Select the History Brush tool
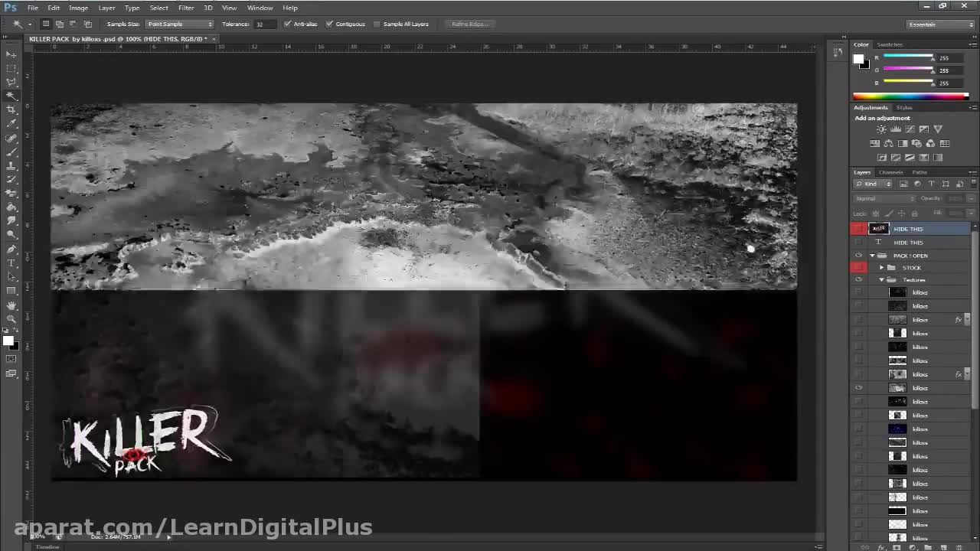This screenshot has height=551, width=980. coord(11,179)
